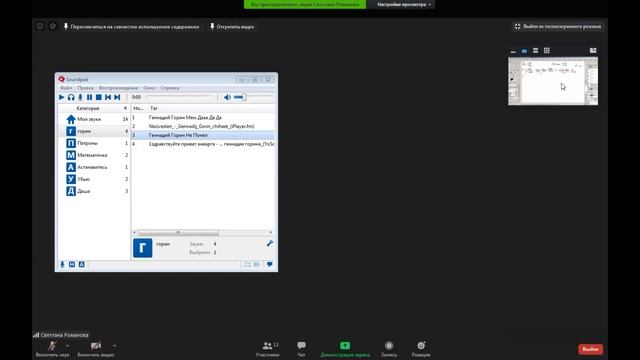Click the right scroll arrow of sound list

pyautogui.click(x=271, y=233)
